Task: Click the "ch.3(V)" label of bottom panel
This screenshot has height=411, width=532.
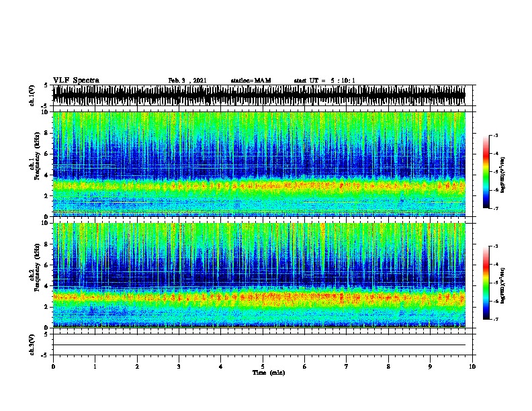Action: [x=32, y=345]
